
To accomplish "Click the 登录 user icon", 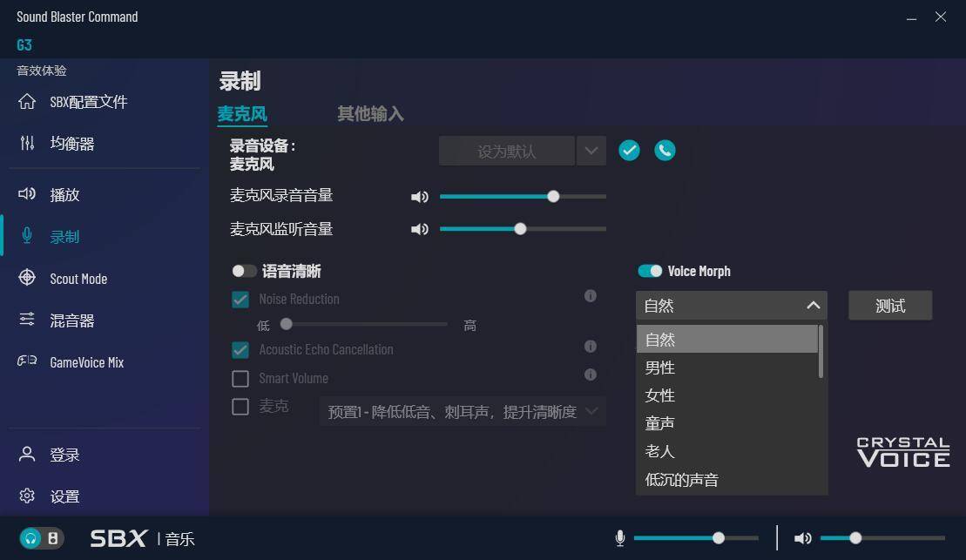I will [x=27, y=454].
